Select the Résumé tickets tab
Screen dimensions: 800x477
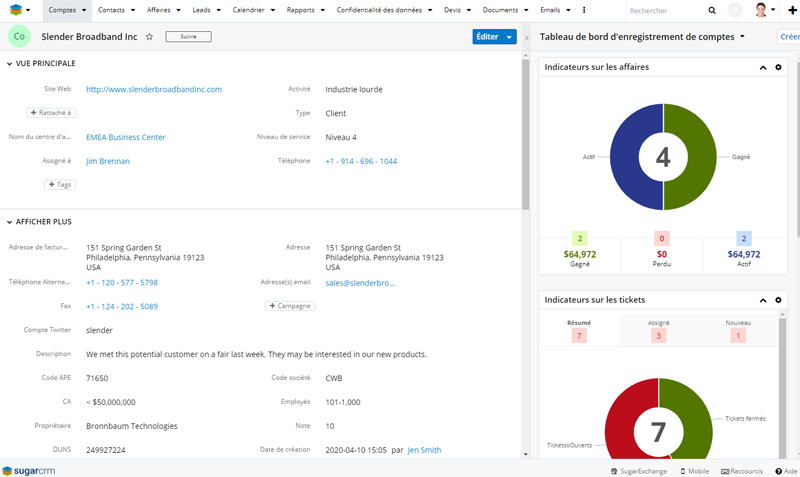click(x=579, y=331)
